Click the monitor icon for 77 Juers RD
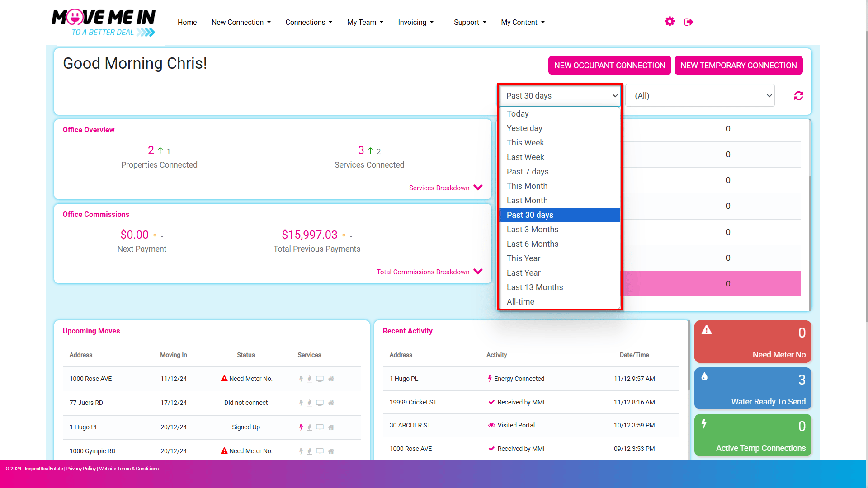 coord(320,403)
